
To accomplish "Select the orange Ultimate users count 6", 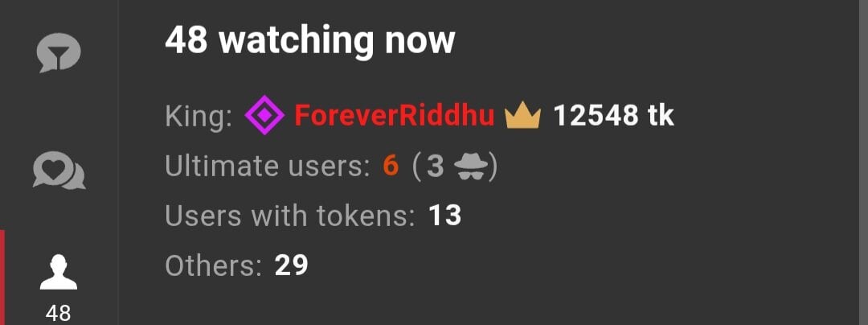I will pyautogui.click(x=391, y=167).
